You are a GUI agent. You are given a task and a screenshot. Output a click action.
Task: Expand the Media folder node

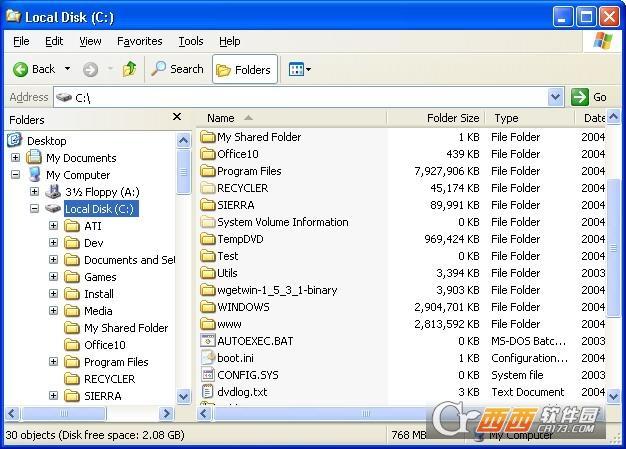pyautogui.click(x=53, y=311)
